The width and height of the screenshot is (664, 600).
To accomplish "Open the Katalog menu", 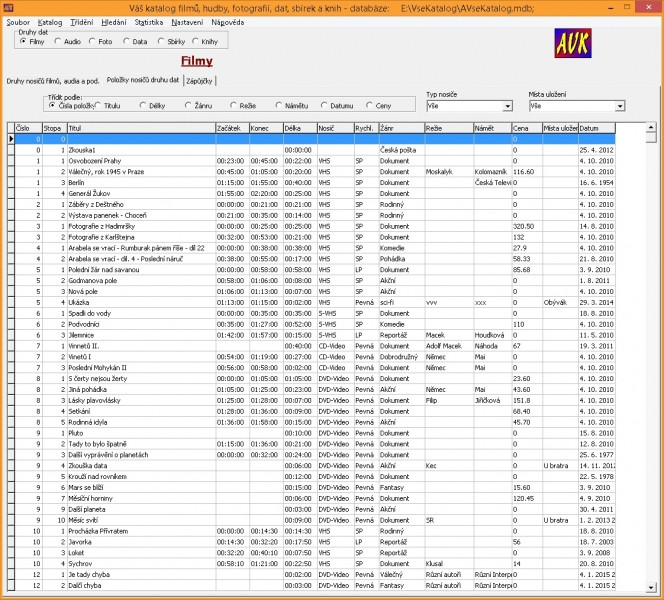I will coord(50,22).
